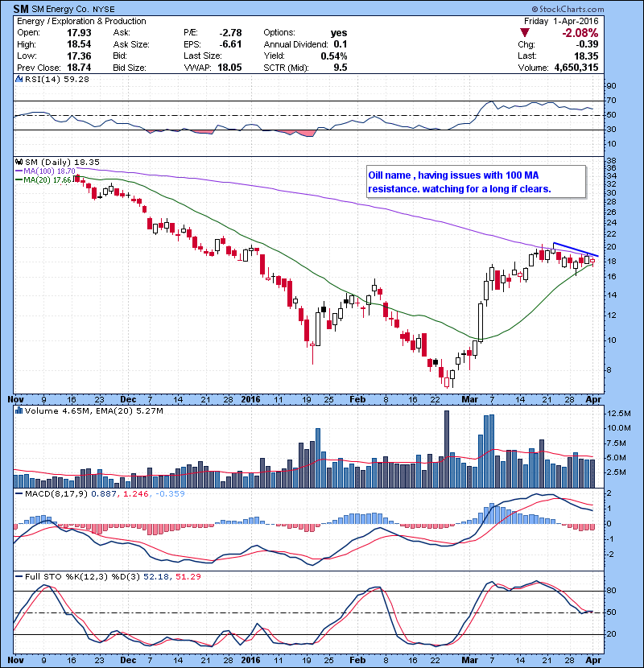The height and width of the screenshot is (668, 644).
Task: Click the date Friday 1-Apr-2016
Action: [561, 21]
